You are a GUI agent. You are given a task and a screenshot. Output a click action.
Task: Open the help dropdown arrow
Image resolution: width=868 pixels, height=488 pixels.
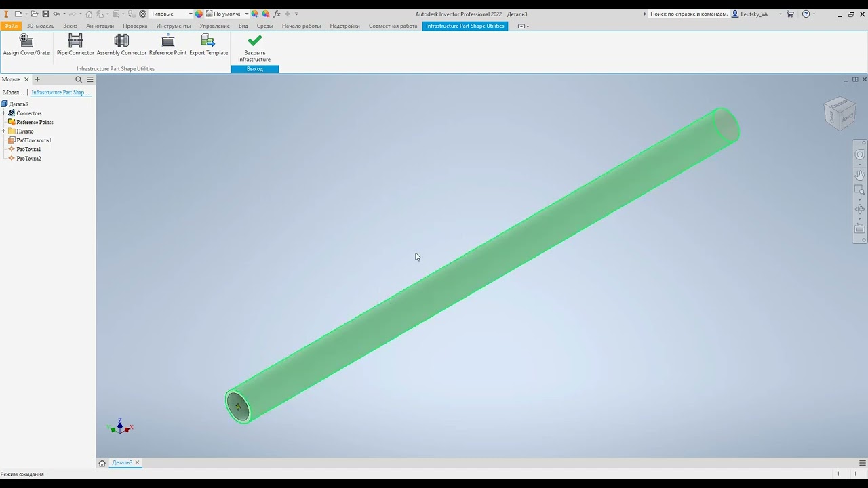tap(814, 14)
